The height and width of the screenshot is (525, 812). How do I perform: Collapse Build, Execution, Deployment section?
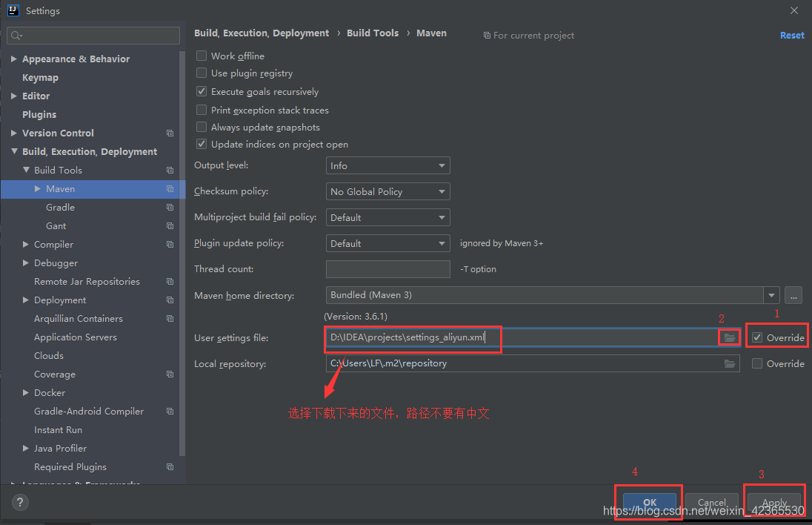point(14,151)
